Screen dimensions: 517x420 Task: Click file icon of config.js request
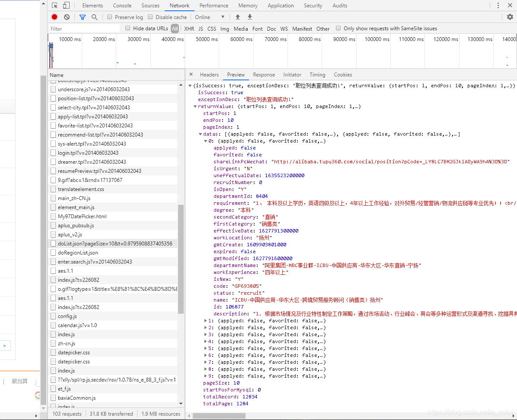53,316
